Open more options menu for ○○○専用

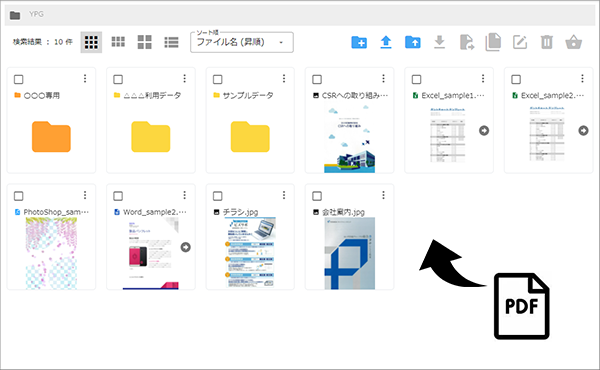(x=85, y=78)
